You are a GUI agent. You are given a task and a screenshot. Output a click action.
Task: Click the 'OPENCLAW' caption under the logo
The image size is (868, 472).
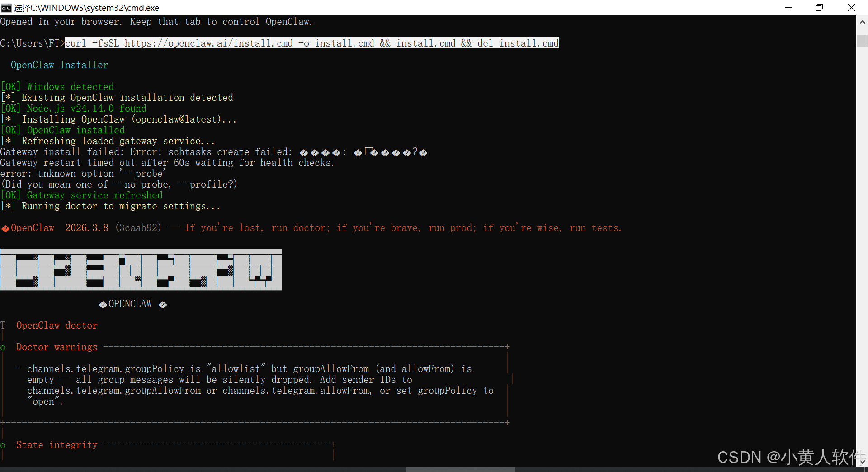click(130, 304)
